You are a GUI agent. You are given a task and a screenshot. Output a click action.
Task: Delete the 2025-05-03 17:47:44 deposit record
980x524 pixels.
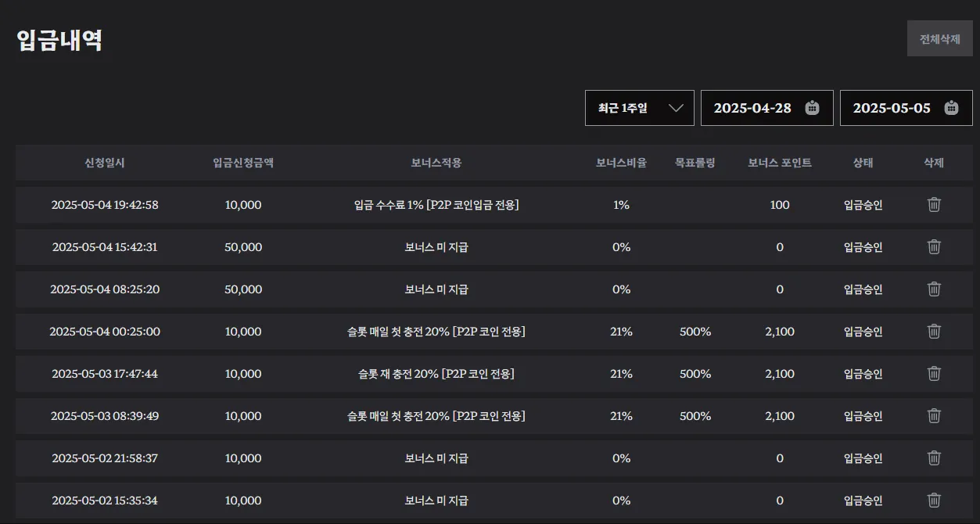tap(934, 374)
